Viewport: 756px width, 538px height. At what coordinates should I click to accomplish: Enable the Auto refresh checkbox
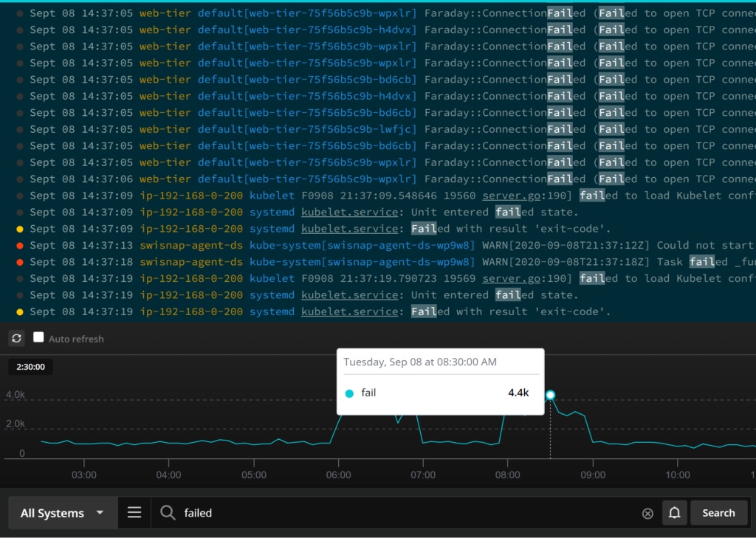(x=38, y=337)
